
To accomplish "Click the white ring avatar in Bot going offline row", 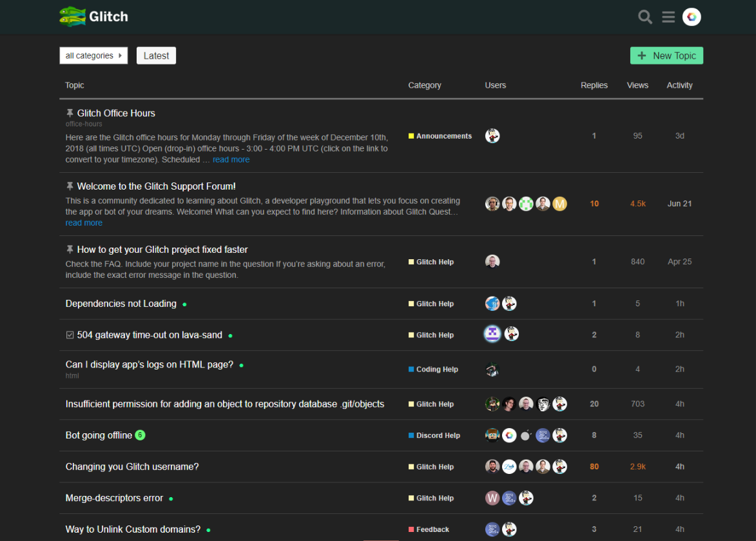I will point(509,435).
